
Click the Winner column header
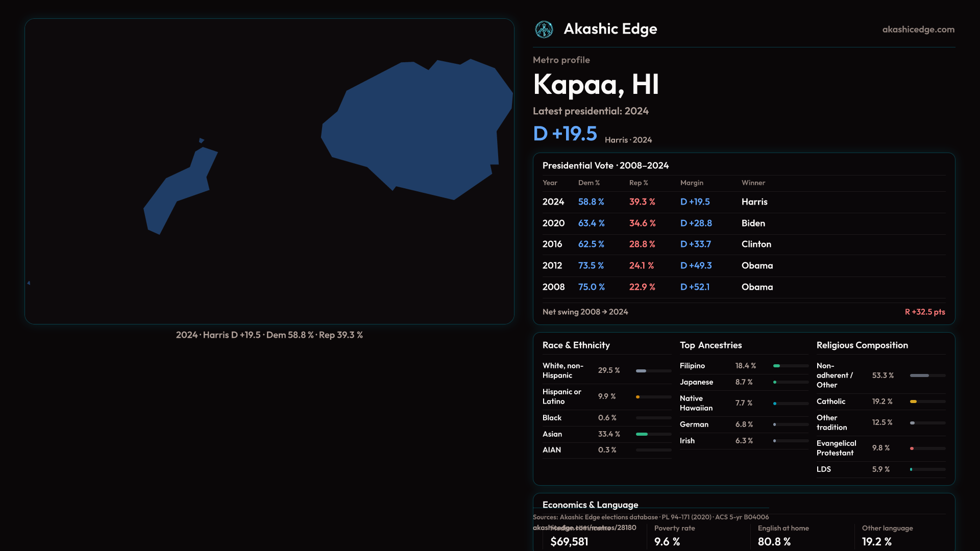[x=753, y=183]
